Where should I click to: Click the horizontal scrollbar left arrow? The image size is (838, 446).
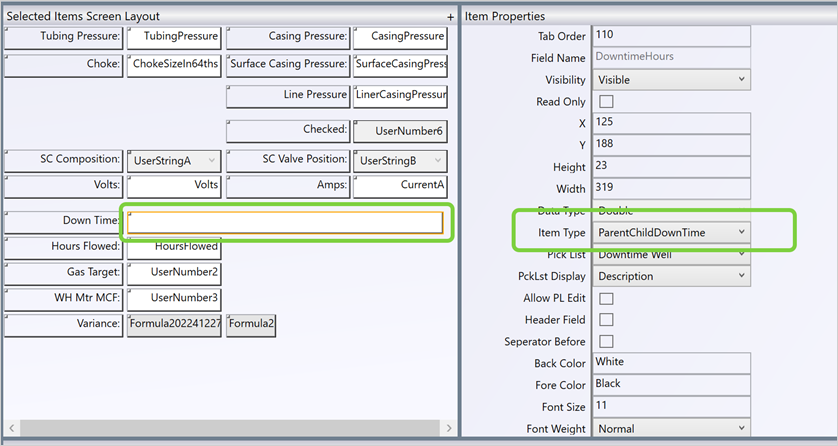(9, 429)
